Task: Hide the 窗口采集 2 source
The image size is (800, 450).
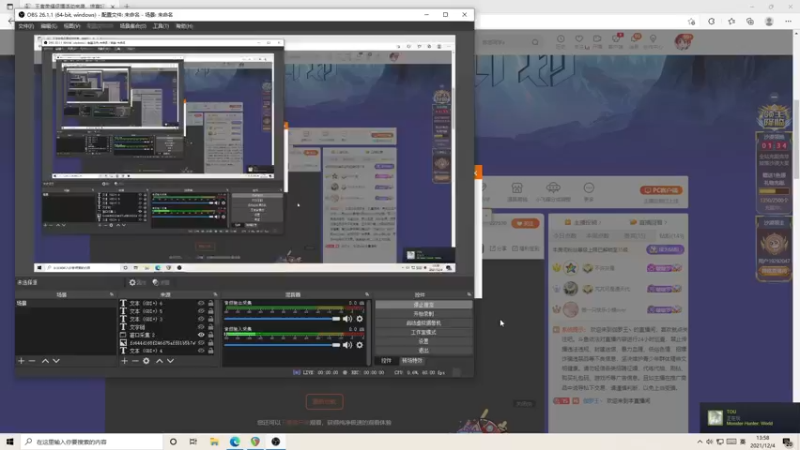Action: [x=201, y=335]
